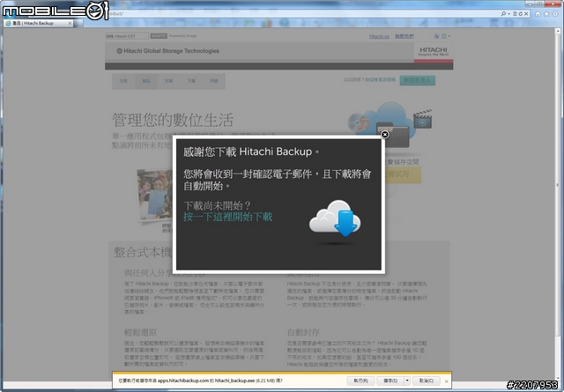Click the photo thumbnail on the page

tap(155, 194)
